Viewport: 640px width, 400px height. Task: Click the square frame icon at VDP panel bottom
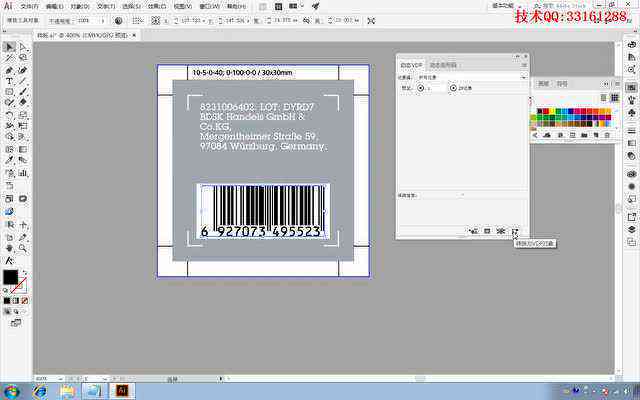[487, 231]
